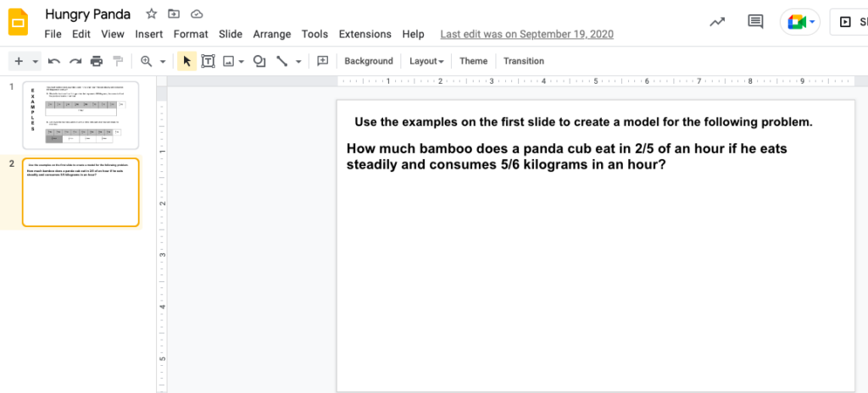Expand the Google Meet call dropdown
The width and height of the screenshot is (868, 393).
[812, 22]
